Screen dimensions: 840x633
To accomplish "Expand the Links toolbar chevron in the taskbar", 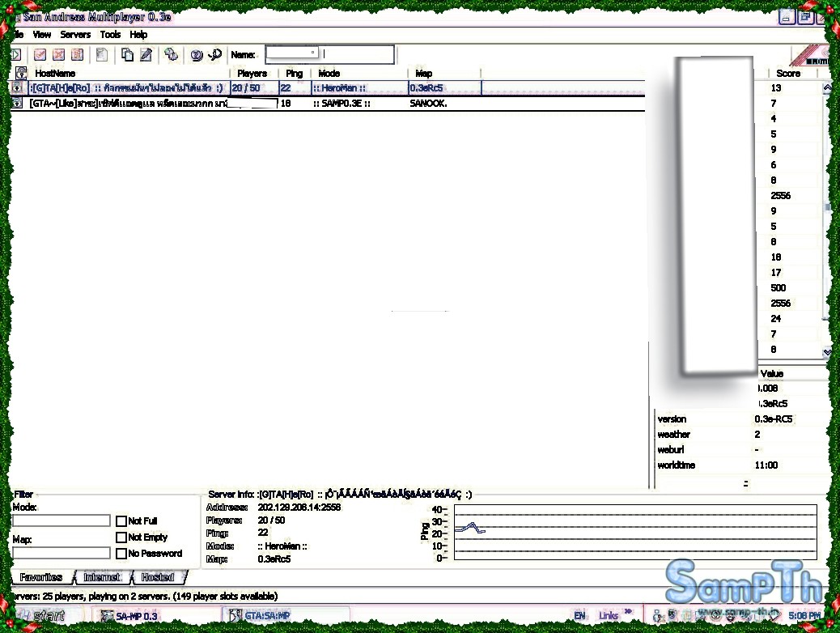I will tap(629, 614).
